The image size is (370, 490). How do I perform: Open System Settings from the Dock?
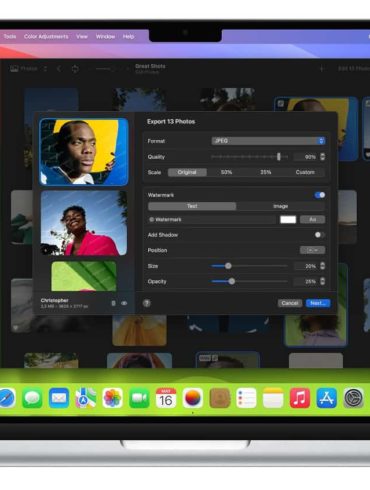tap(353, 398)
